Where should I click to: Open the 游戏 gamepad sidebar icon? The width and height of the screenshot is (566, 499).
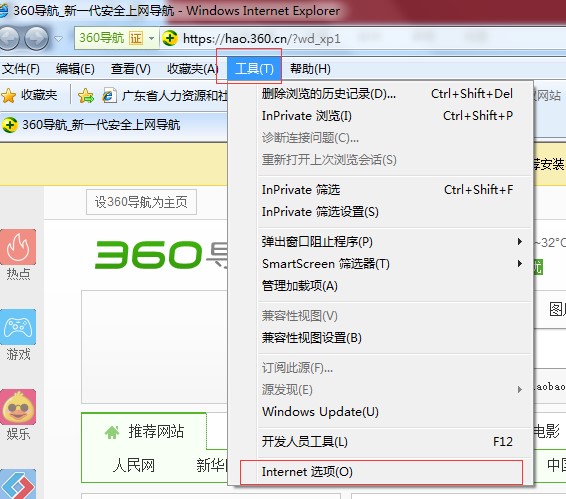[x=18, y=327]
